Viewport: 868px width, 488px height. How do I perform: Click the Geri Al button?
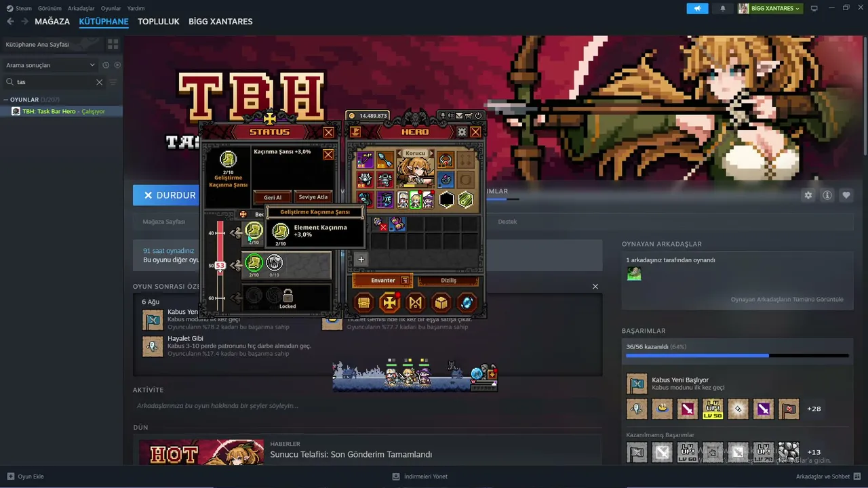(273, 197)
